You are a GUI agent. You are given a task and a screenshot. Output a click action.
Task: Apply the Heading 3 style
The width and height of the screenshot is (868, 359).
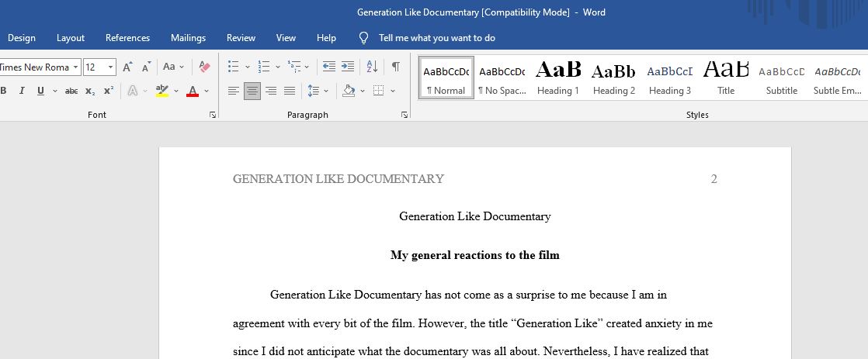[670, 78]
